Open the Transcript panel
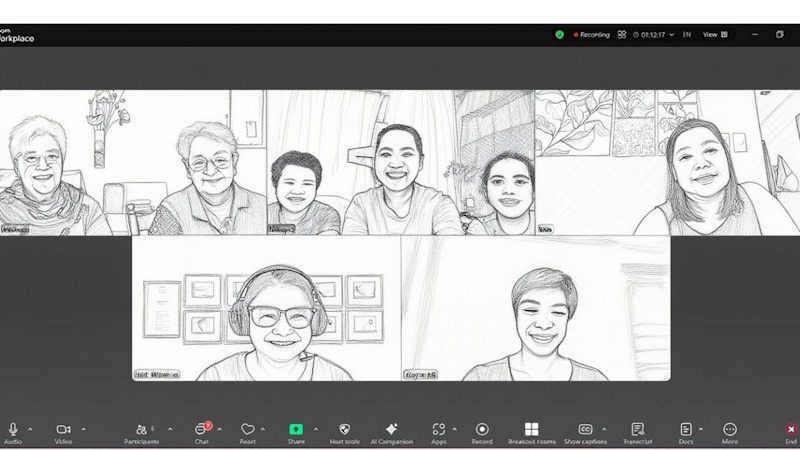 (637, 429)
